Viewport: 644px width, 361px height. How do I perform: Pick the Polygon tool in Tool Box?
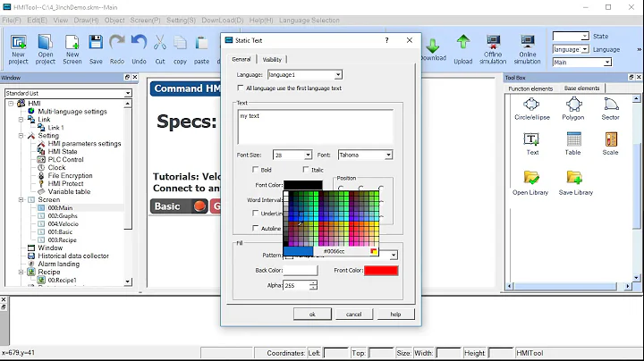(x=573, y=109)
